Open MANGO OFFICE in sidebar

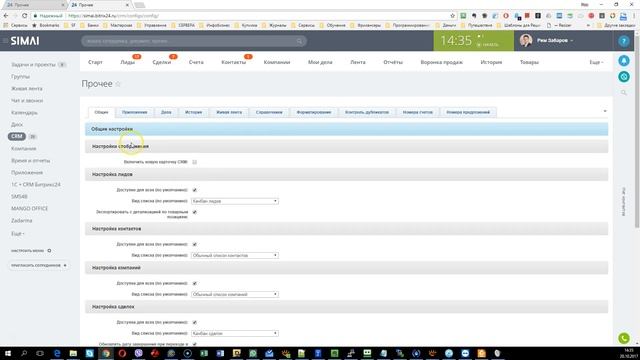click(29, 209)
